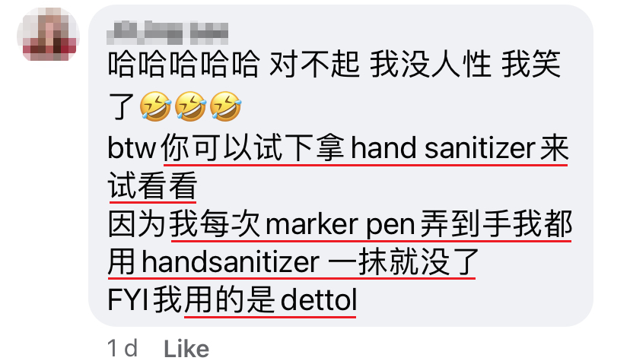The image size is (630, 364).
Task: Click the underlined '试看看' text
Action: click(152, 186)
